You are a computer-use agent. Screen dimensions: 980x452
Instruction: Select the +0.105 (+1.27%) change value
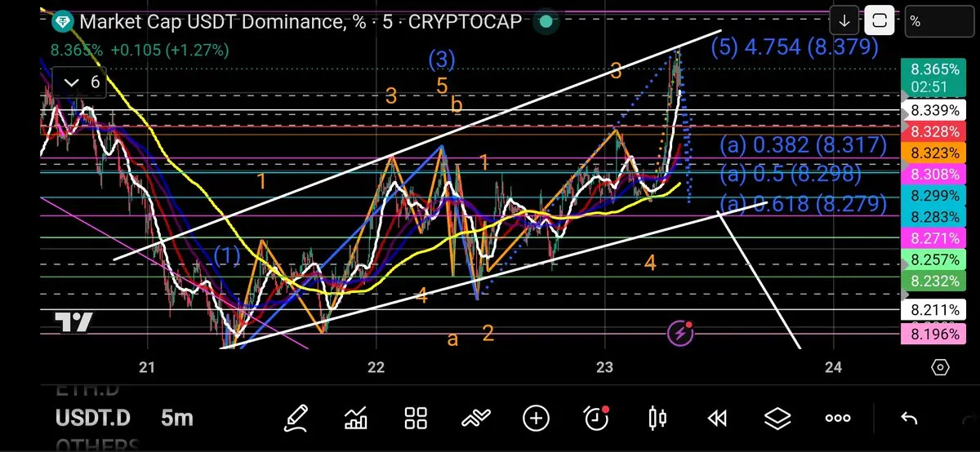coord(170,50)
